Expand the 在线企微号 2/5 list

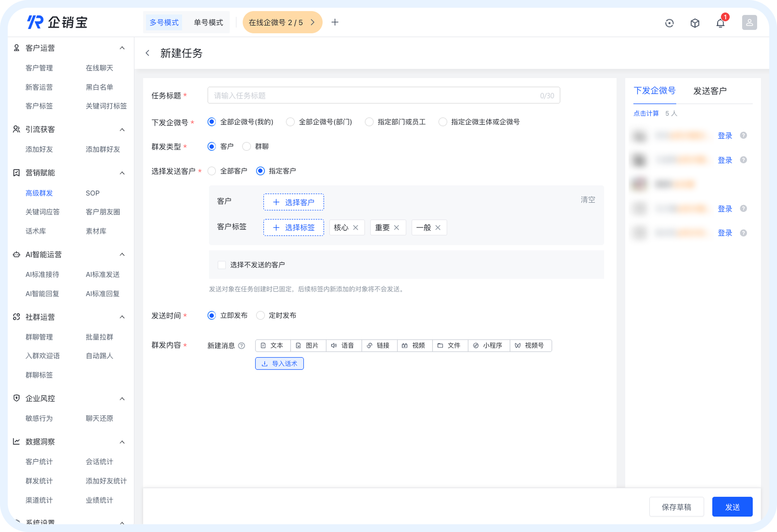[312, 22]
